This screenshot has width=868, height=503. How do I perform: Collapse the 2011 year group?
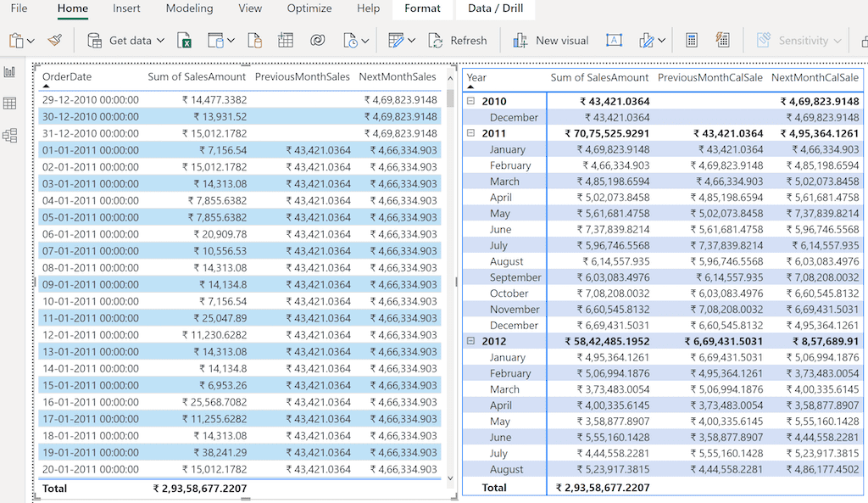[x=472, y=133]
